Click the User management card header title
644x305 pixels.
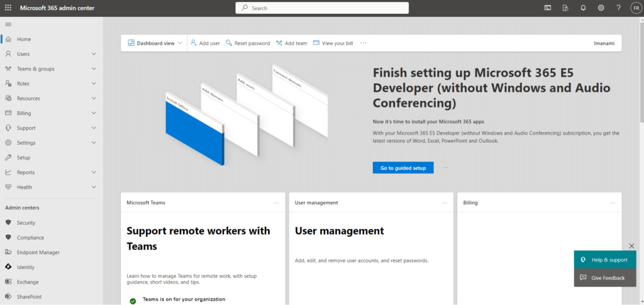click(x=316, y=202)
